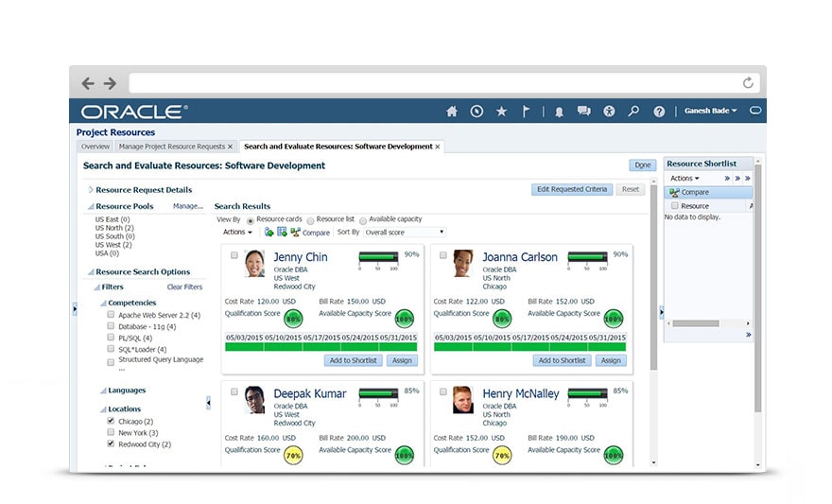Uncheck the Redwood City location filter
This screenshot has height=504, width=832.
[111, 443]
